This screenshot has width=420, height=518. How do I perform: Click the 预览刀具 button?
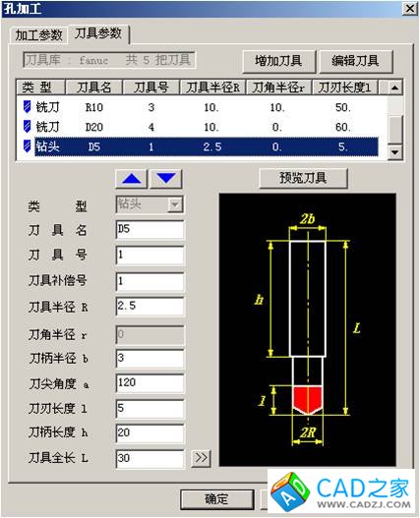point(303,178)
